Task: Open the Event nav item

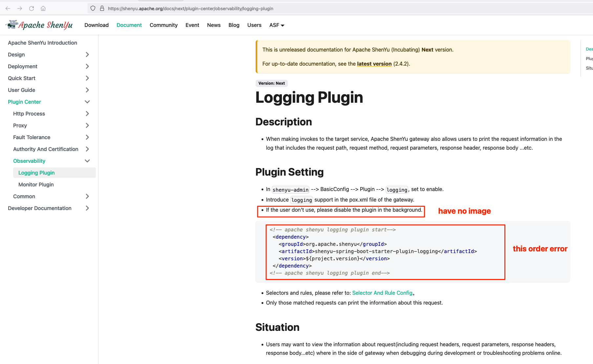Action: point(192,25)
